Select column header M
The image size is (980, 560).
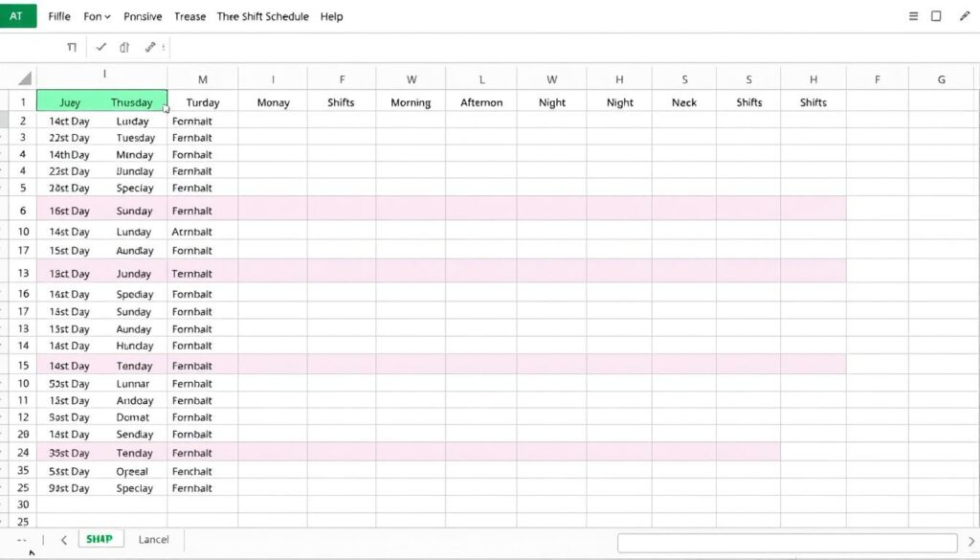(x=203, y=79)
